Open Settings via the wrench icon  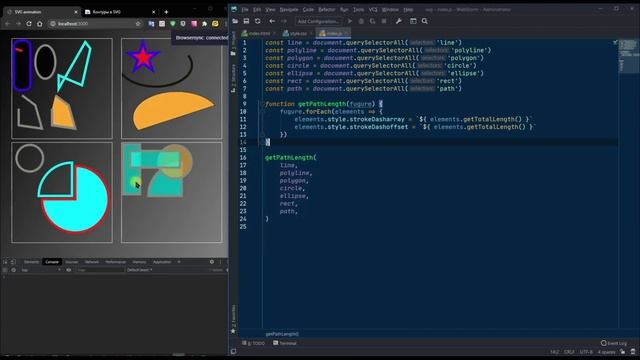[399, 21]
